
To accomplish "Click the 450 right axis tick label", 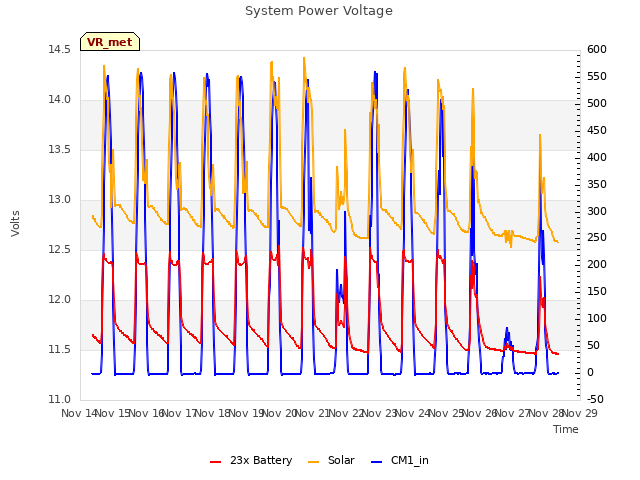I will [x=597, y=130].
